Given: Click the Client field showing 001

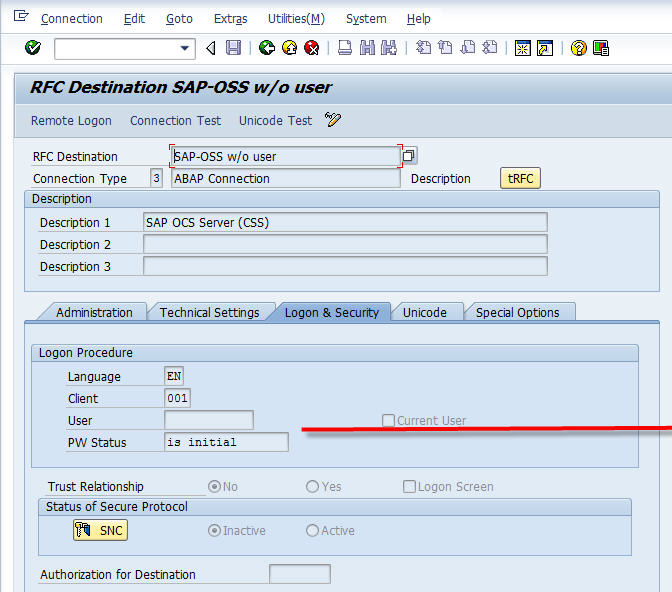Looking at the screenshot, I should coord(177,398).
